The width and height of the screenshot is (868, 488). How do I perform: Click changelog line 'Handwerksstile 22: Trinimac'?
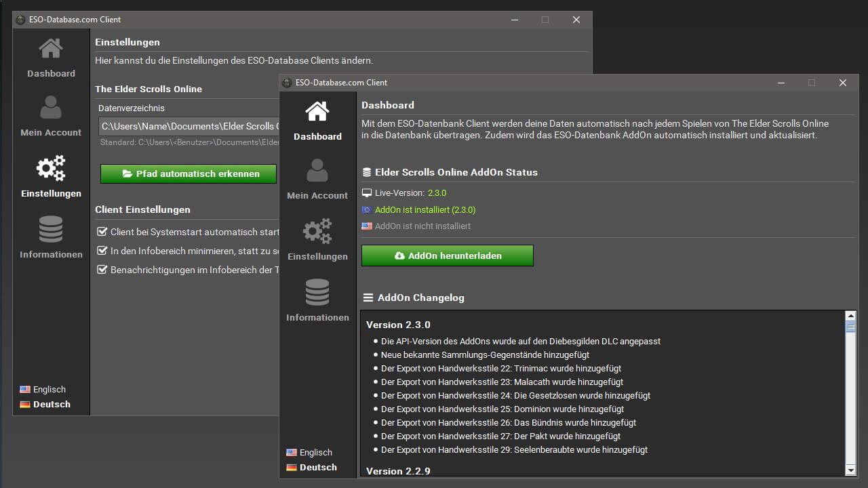click(x=501, y=369)
